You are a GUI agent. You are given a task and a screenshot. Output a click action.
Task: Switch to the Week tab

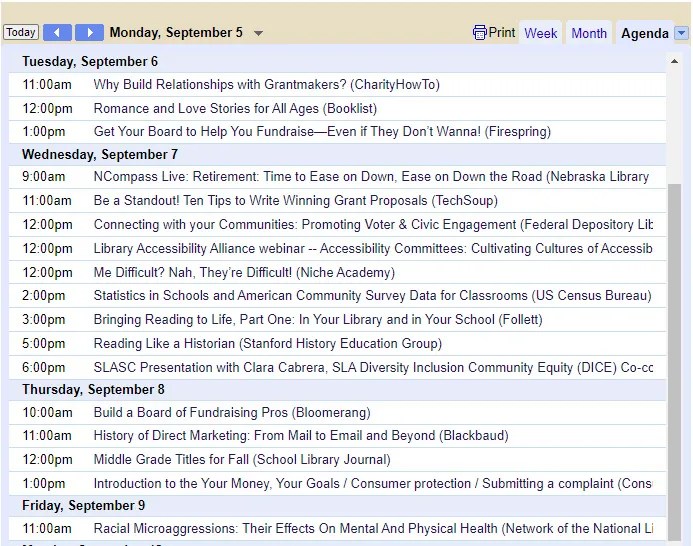(x=541, y=33)
